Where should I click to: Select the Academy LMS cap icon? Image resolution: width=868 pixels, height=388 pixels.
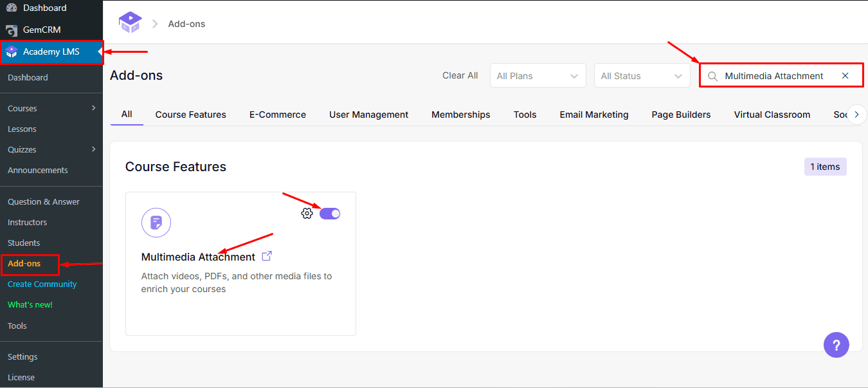click(11, 51)
